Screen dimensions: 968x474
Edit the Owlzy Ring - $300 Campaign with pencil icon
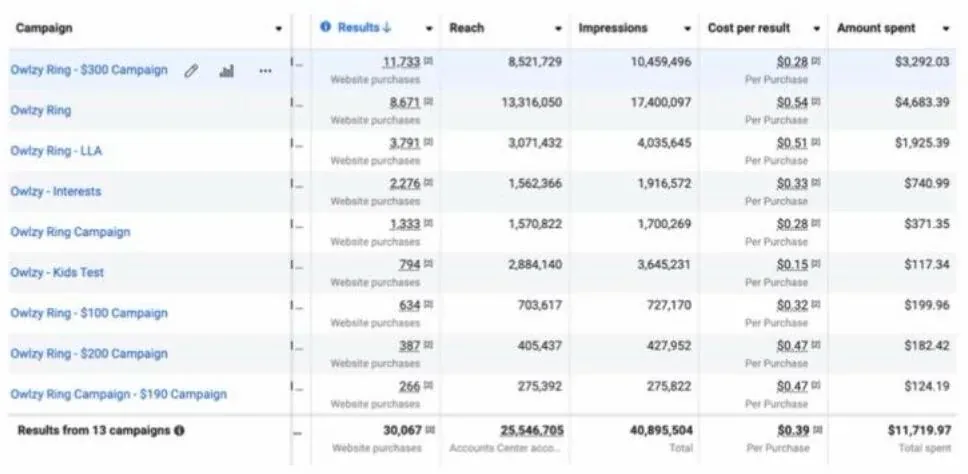pyautogui.click(x=191, y=71)
